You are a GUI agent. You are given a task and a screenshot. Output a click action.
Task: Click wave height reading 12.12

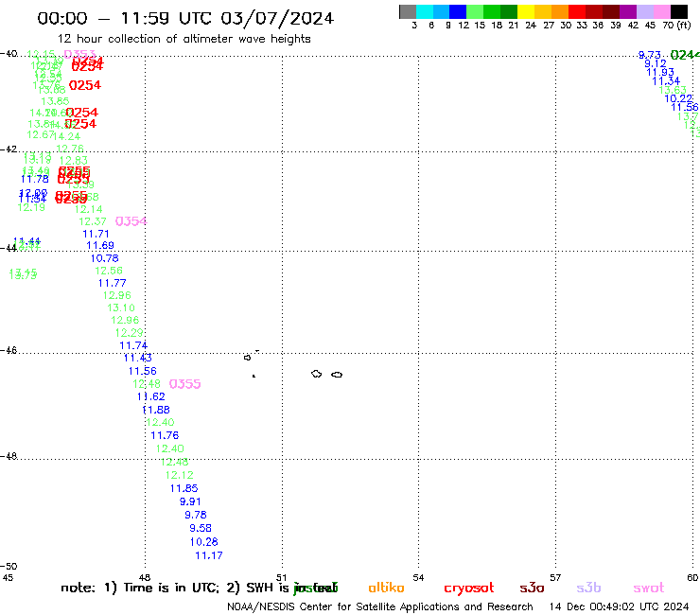pyautogui.click(x=180, y=475)
